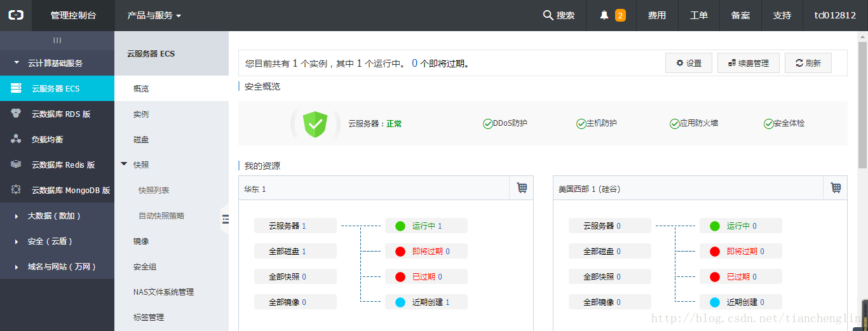Click the DDoS防护 checkmark icon
868x331 pixels.
[487, 124]
